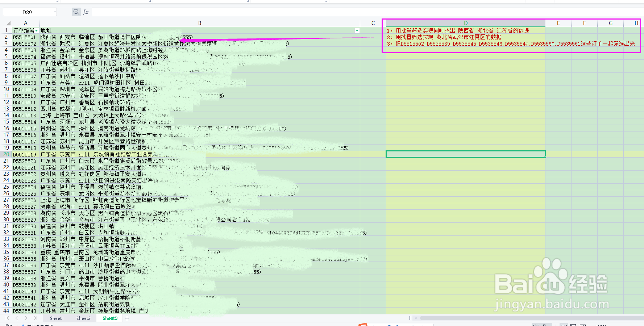Go to previous sheet using the arrow
Screen dimensions: 644x326
click(17, 318)
